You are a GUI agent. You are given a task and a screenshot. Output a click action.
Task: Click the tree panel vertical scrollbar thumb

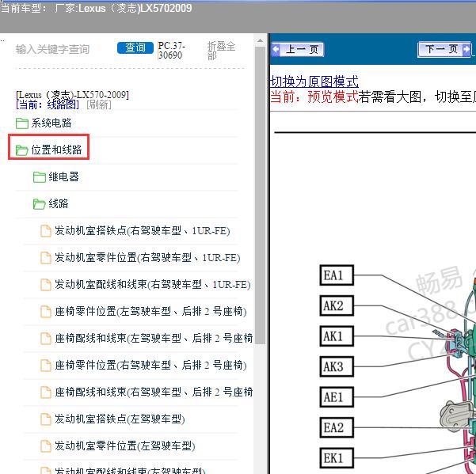click(260, 195)
